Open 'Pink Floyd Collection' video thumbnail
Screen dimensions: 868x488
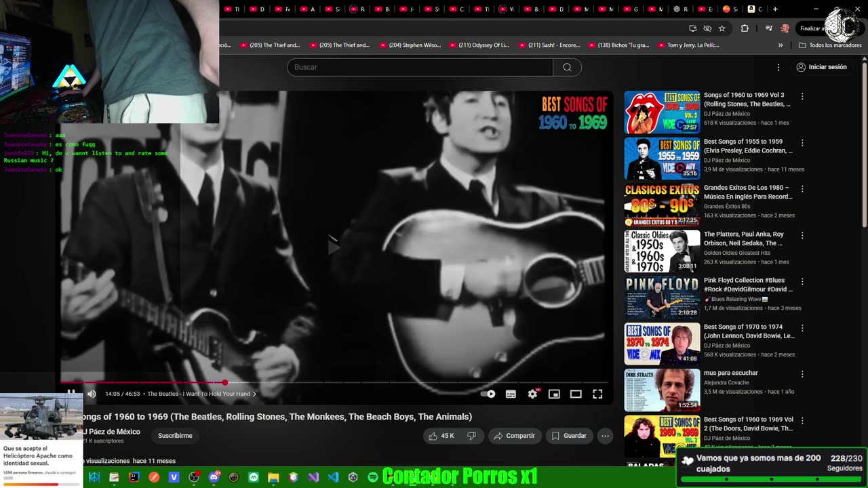662,297
